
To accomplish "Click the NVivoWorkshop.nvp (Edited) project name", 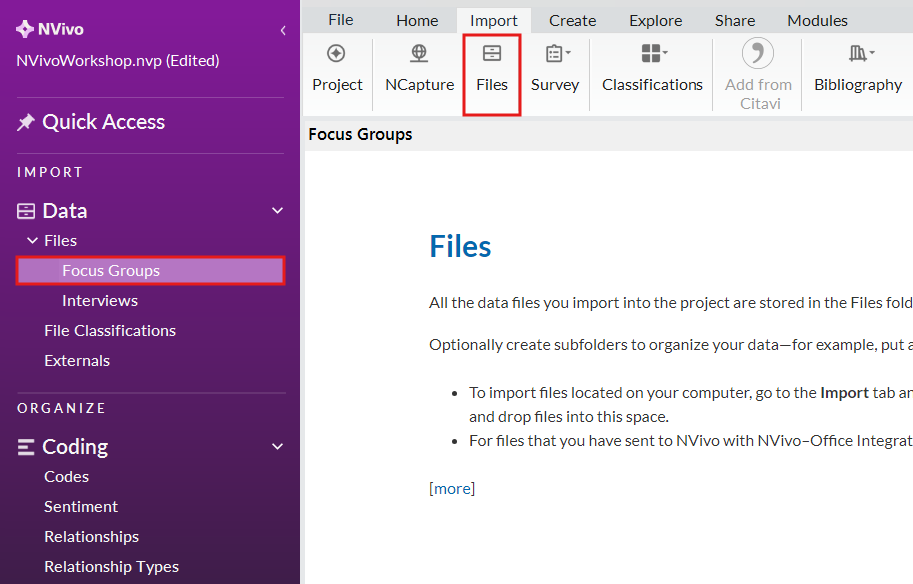I will (x=118, y=61).
